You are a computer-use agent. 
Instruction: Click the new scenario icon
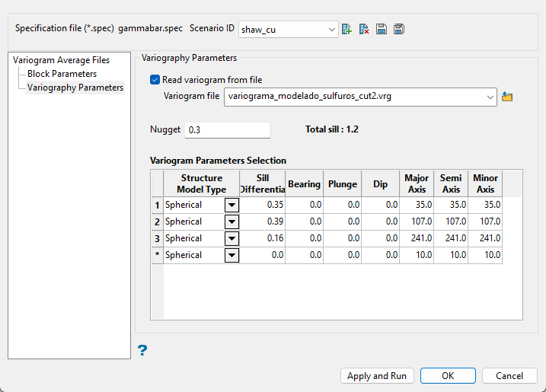pos(347,29)
